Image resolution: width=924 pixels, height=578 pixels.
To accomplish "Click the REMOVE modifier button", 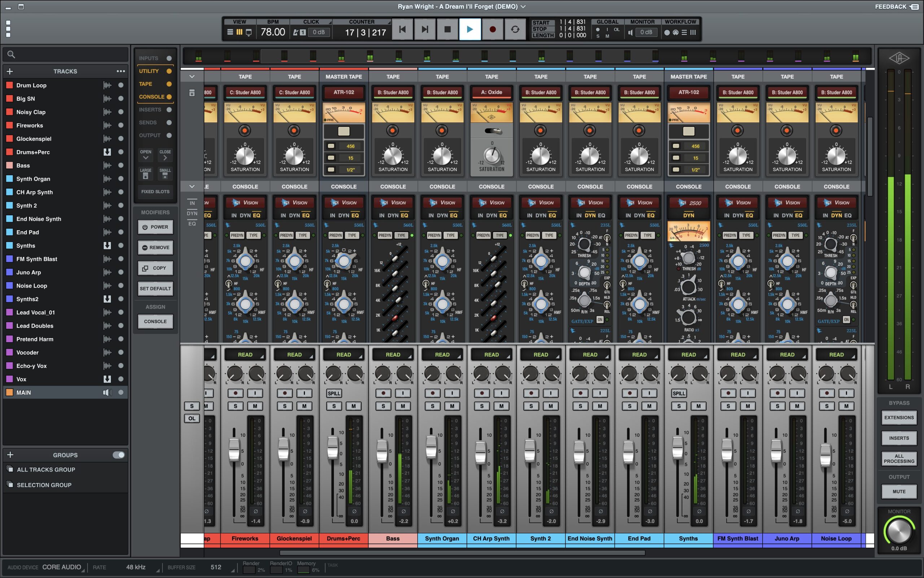I will [x=155, y=248].
